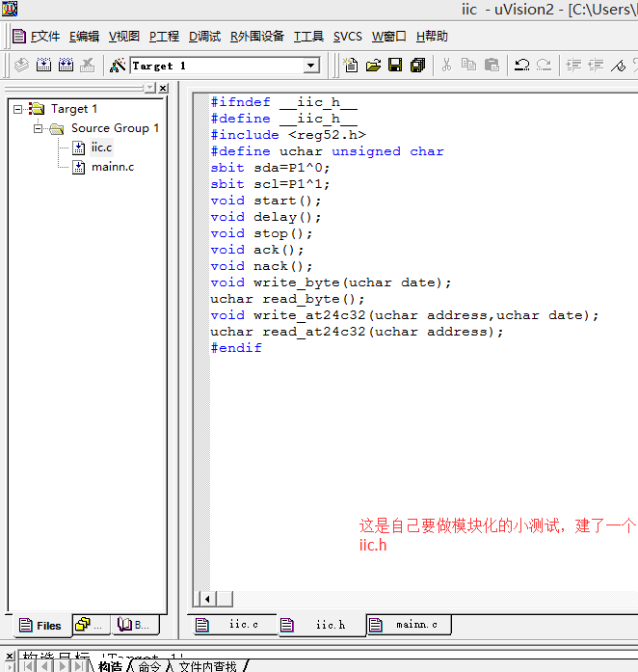This screenshot has width=638, height=672.
Task: Click the bookmark toggle pencil icon
Action: (619, 66)
